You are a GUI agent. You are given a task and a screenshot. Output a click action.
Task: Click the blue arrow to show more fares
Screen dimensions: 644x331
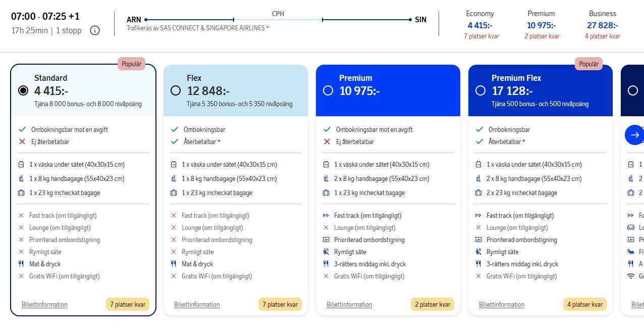tap(634, 135)
